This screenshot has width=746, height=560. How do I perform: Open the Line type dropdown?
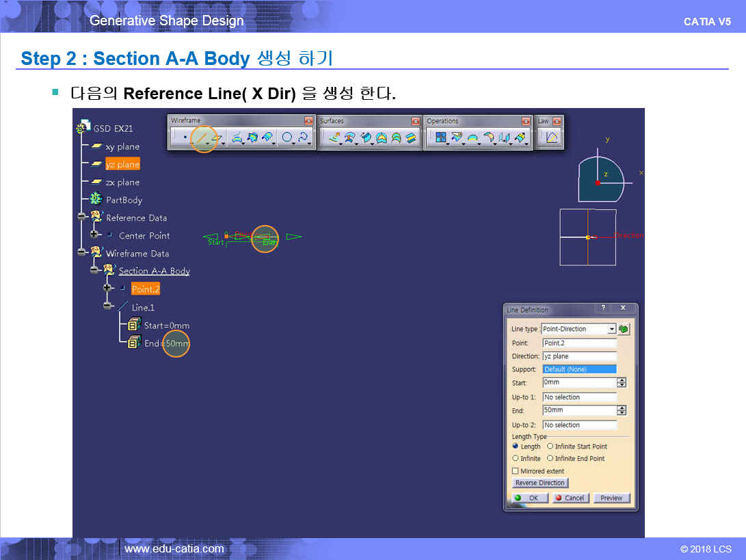tap(611, 329)
